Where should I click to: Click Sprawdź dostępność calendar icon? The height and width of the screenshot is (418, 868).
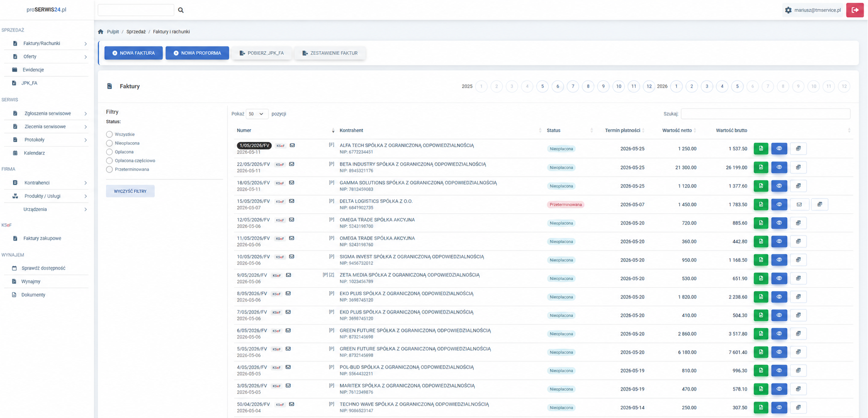14,268
